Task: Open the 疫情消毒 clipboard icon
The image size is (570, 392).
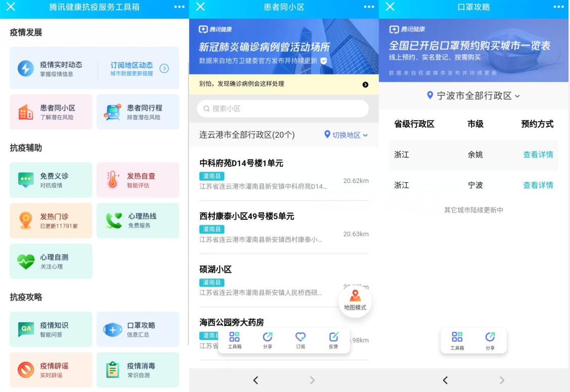Action: point(113,370)
